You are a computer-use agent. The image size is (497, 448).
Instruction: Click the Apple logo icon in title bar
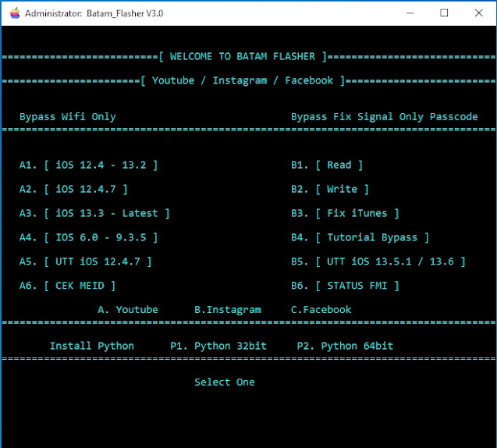point(15,13)
